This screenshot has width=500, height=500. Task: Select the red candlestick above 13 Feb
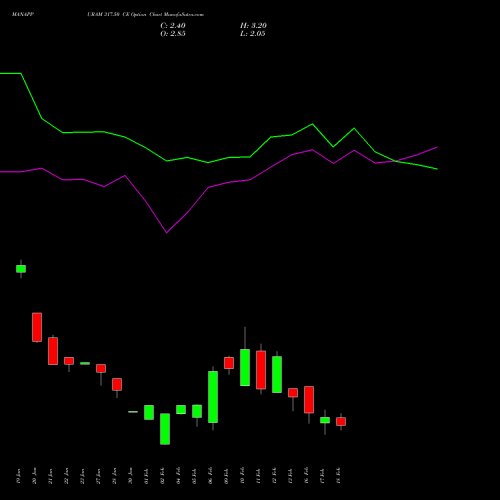293,393
